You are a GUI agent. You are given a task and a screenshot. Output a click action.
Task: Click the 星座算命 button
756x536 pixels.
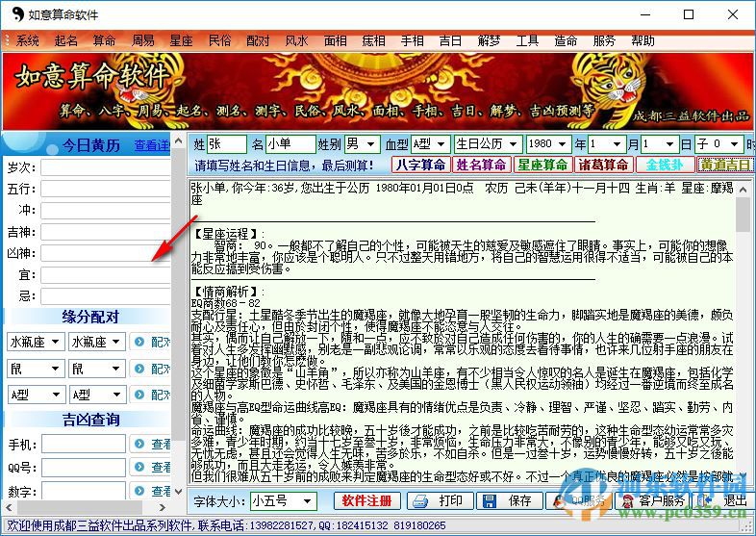point(542,165)
